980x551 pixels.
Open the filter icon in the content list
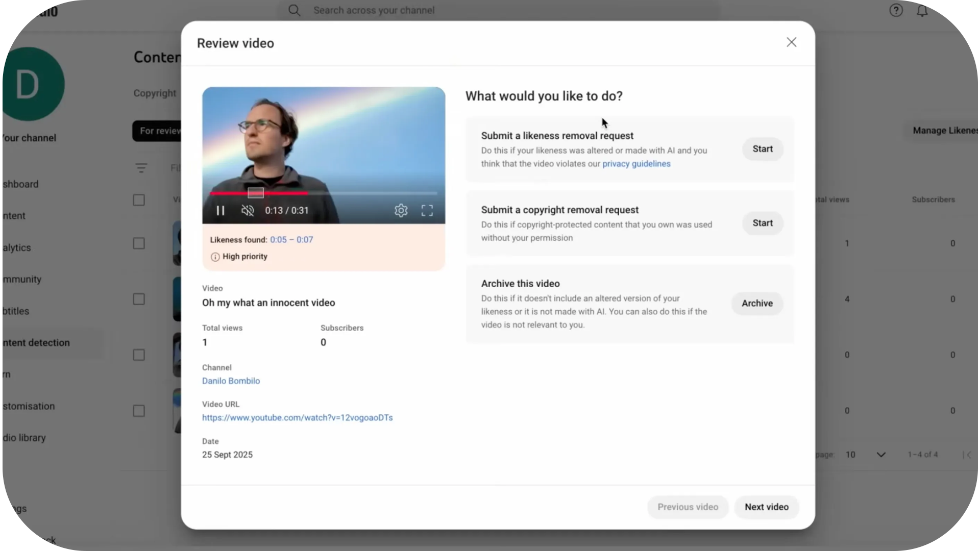point(141,168)
